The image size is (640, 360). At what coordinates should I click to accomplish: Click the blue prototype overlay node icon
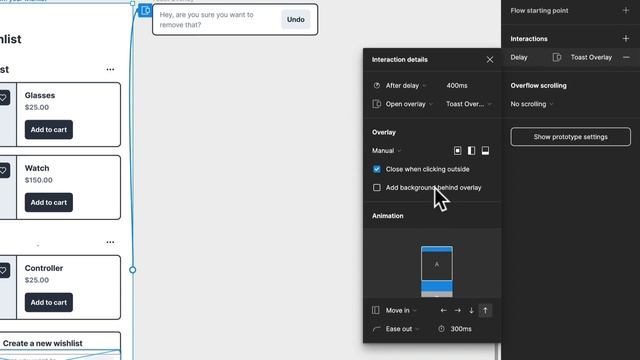click(145, 10)
